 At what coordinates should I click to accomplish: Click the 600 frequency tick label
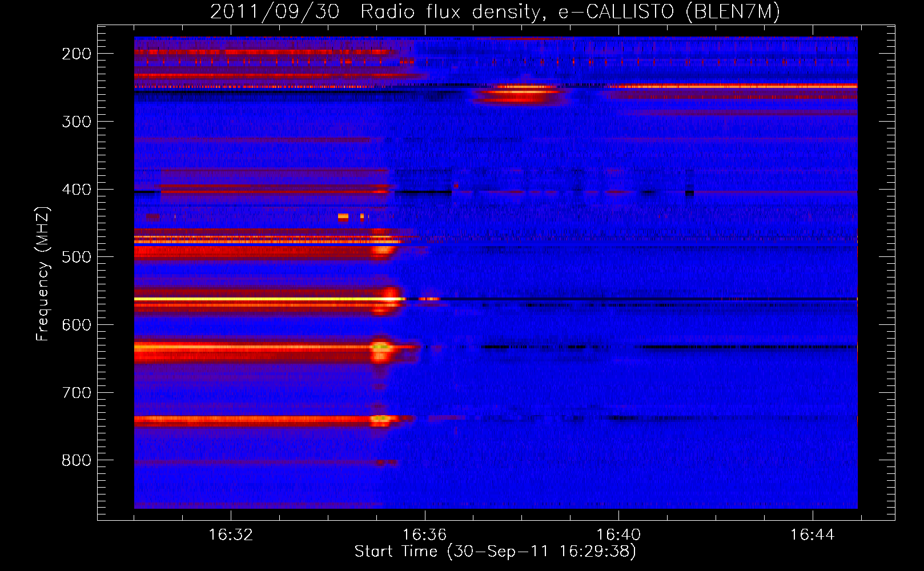click(77, 325)
